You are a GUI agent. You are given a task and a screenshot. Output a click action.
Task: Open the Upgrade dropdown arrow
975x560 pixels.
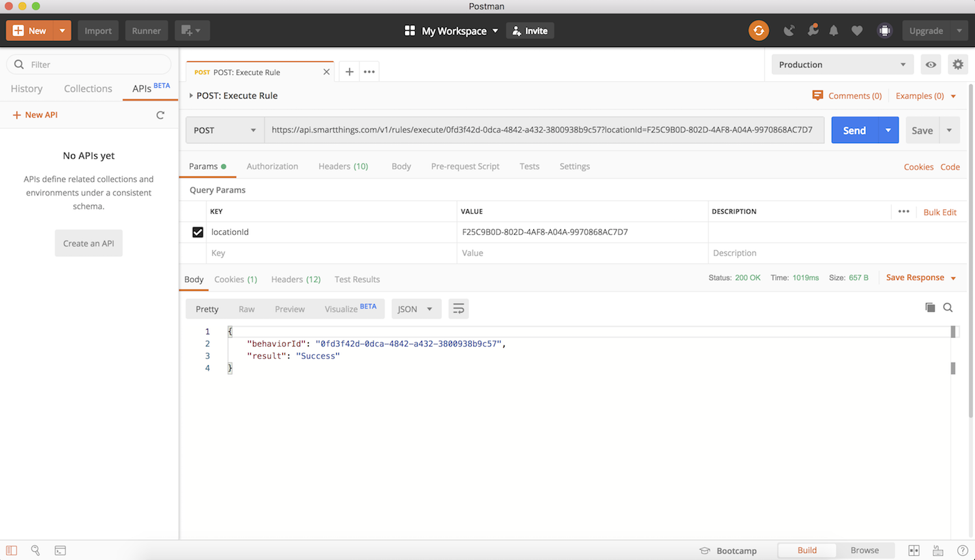[959, 31]
